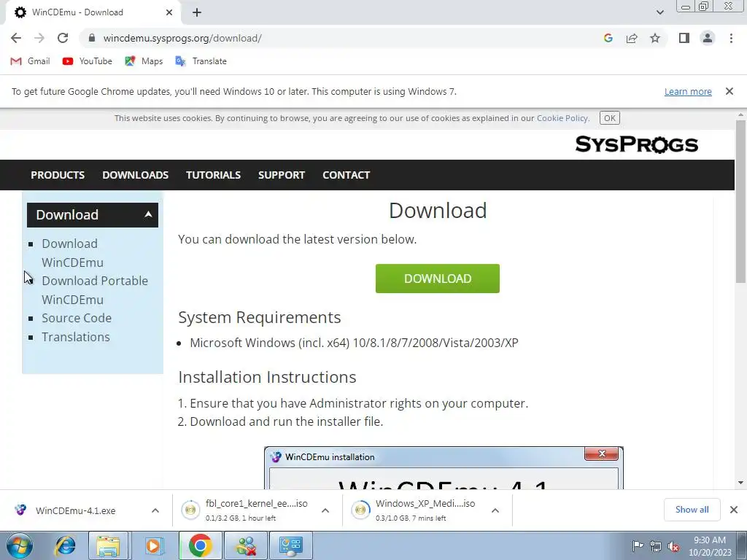Open Google search icon in address bar
Viewport: 747px width, 560px height.
tap(608, 38)
